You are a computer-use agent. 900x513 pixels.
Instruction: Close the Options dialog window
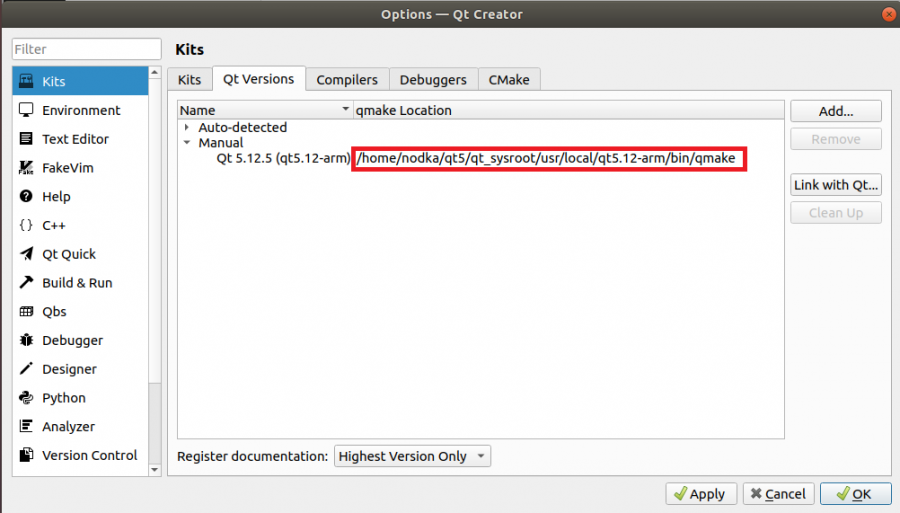[x=889, y=14]
